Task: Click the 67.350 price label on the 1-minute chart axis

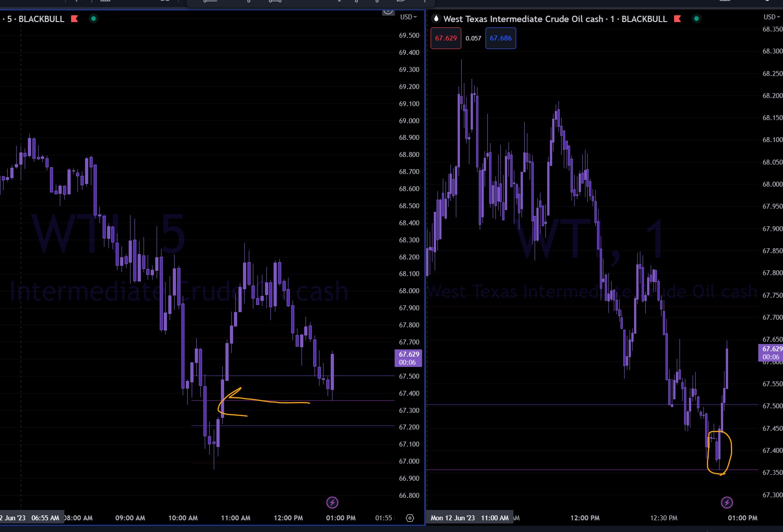Action: click(772, 473)
